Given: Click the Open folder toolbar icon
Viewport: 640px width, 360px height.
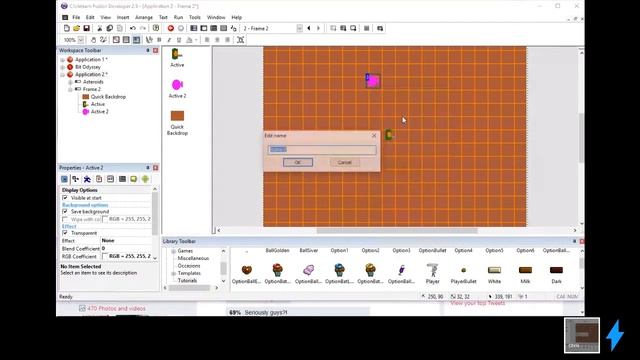Looking at the screenshot, I should 76,28.
